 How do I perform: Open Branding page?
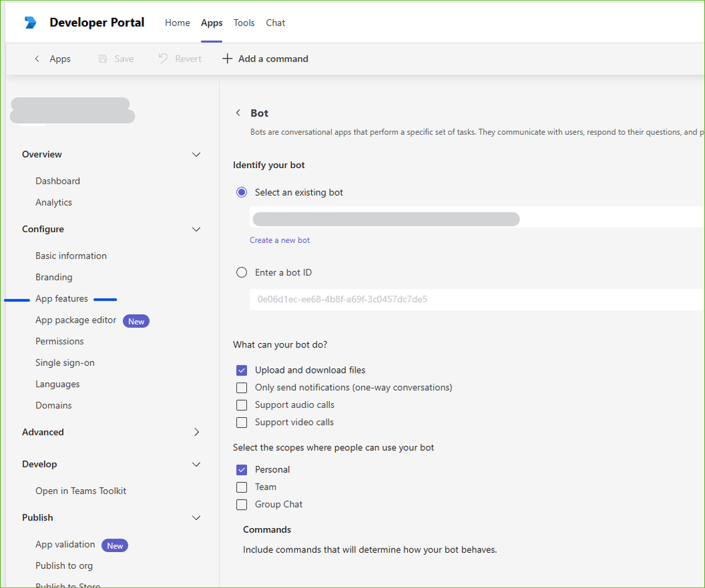(54, 277)
